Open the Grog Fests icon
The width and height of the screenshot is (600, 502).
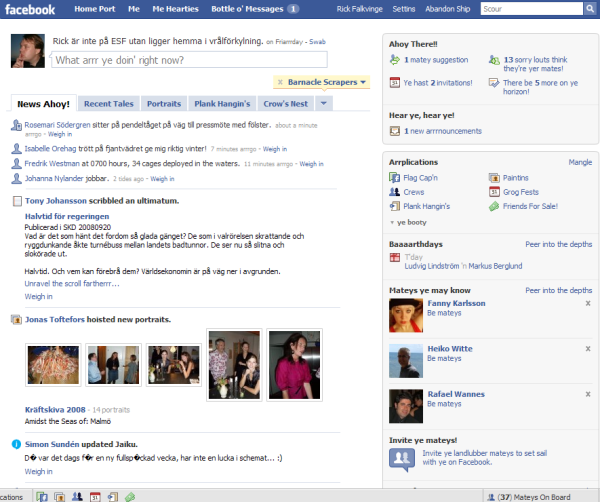coord(494,192)
